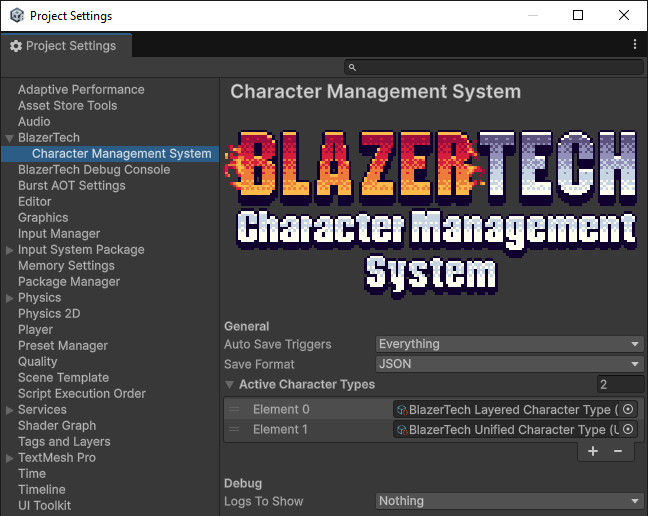Select Burst AOT Settings
The width and height of the screenshot is (648, 516).
[x=71, y=186]
